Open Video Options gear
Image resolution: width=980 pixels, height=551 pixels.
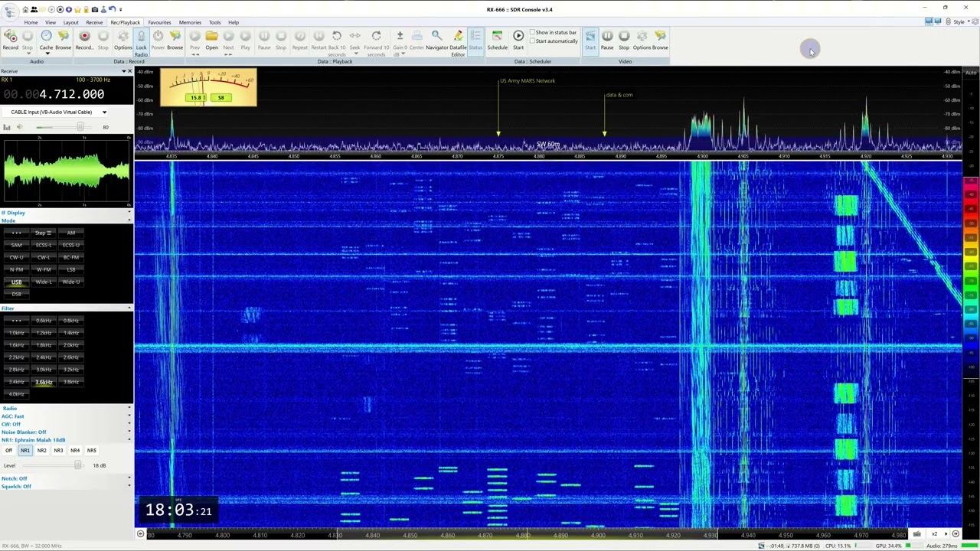click(x=642, y=39)
